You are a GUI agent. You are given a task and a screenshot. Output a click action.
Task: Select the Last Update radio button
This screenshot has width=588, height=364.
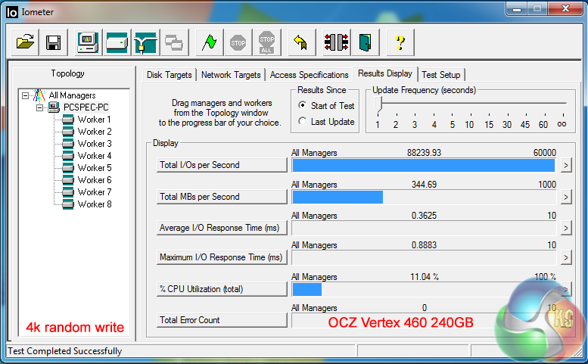pyautogui.click(x=302, y=121)
